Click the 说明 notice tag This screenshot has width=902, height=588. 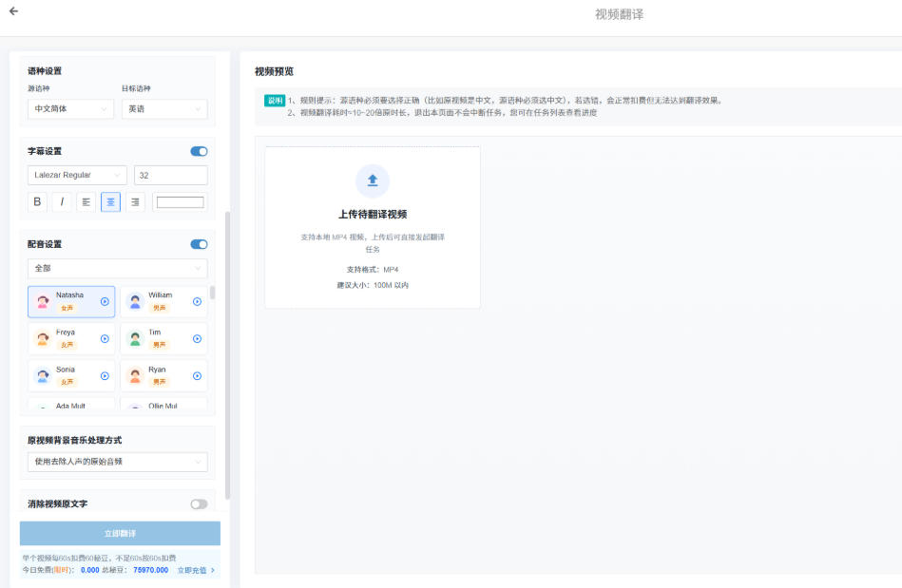pos(275,101)
